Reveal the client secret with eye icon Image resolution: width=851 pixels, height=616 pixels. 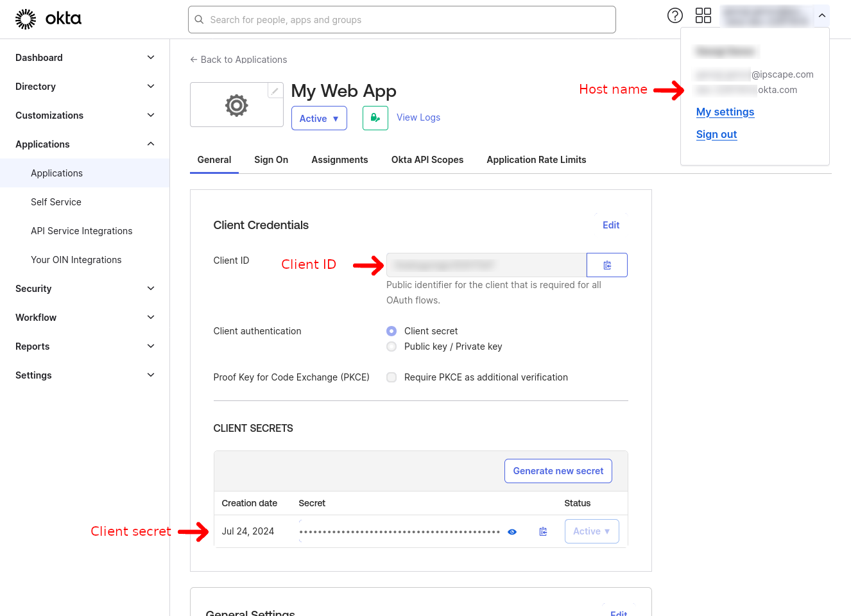pos(512,532)
